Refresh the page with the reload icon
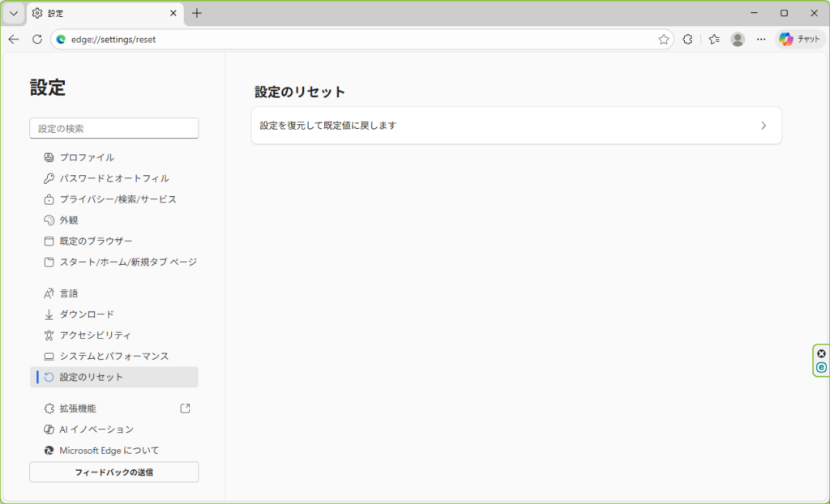 (x=38, y=38)
